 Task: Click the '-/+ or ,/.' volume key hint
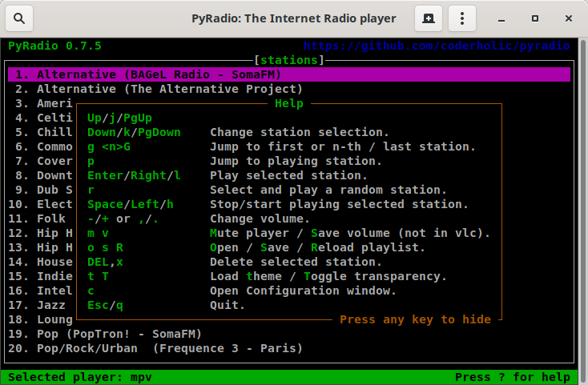tap(123, 219)
